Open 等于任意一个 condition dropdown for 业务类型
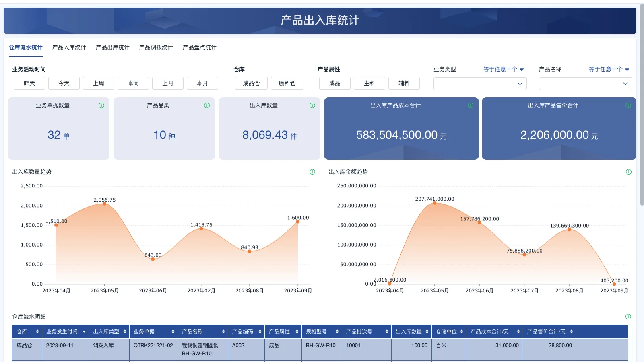The height and width of the screenshot is (362, 644). click(x=502, y=69)
